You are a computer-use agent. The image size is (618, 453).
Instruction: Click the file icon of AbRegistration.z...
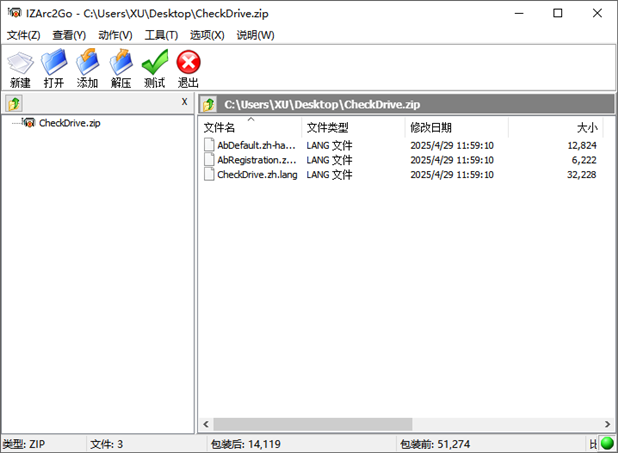point(209,159)
